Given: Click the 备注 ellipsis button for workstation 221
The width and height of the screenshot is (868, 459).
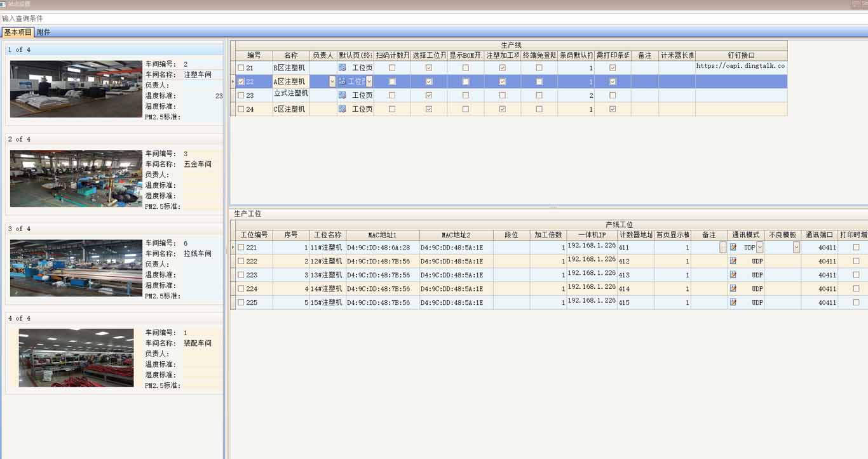Looking at the screenshot, I should coord(722,248).
